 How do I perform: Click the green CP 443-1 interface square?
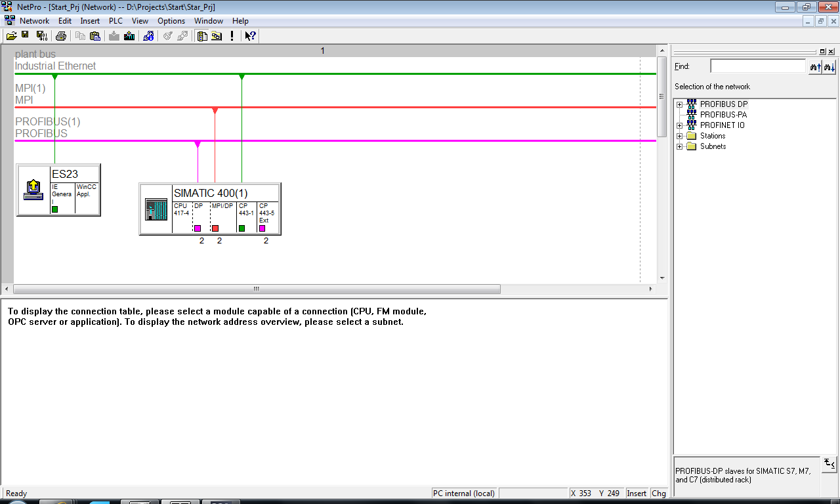click(x=241, y=228)
